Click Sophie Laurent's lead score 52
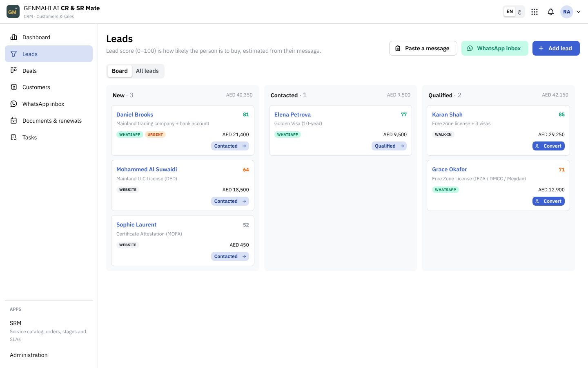The width and height of the screenshot is (588, 368). [x=246, y=225]
